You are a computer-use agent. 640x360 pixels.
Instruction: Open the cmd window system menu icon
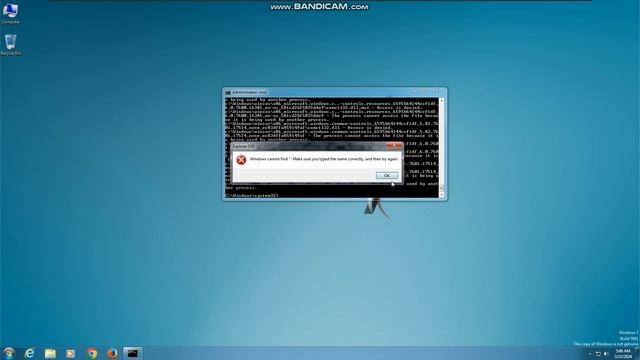[x=228, y=92]
